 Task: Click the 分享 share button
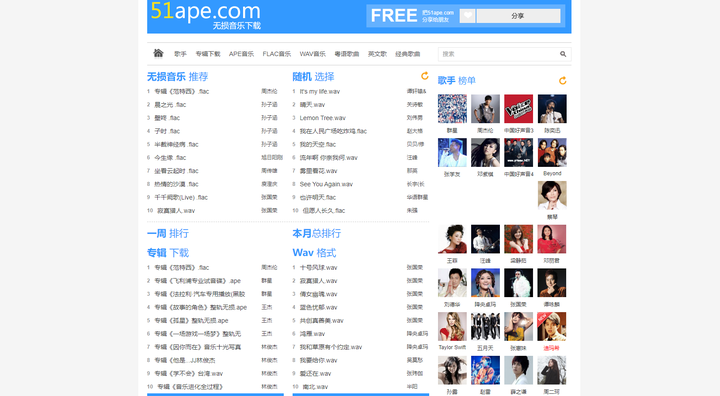point(518,16)
